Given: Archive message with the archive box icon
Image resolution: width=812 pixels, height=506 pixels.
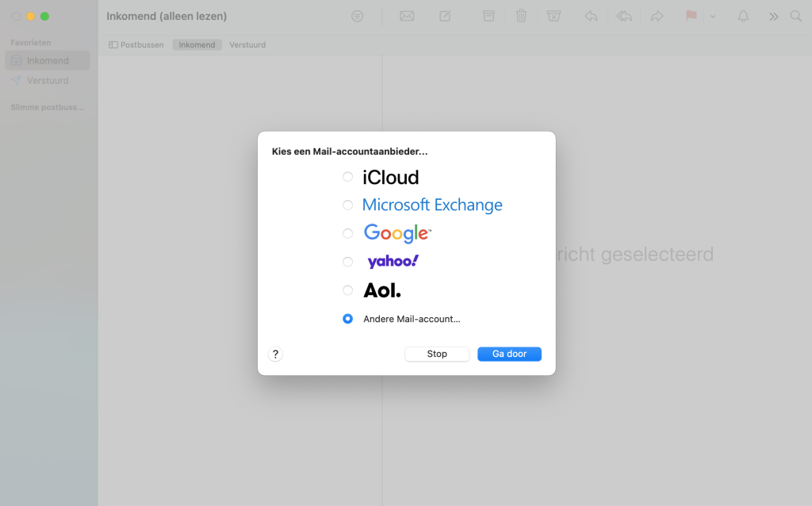Looking at the screenshot, I should point(488,16).
